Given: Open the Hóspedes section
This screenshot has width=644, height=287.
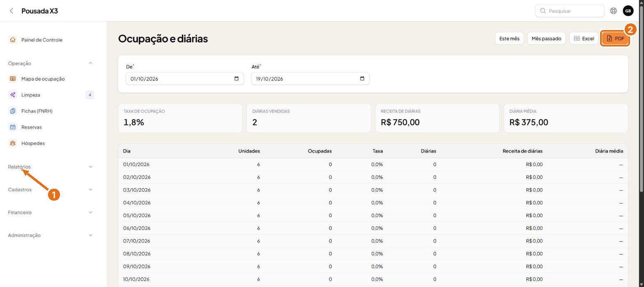Looking at the screenshot, I should (33, 143).
